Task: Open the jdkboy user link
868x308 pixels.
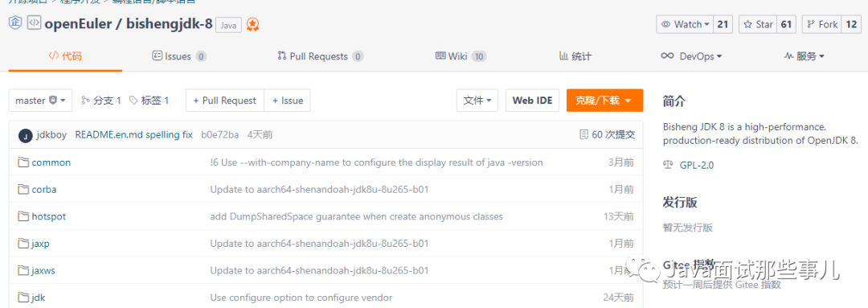Action: click(x=52, y=134)
